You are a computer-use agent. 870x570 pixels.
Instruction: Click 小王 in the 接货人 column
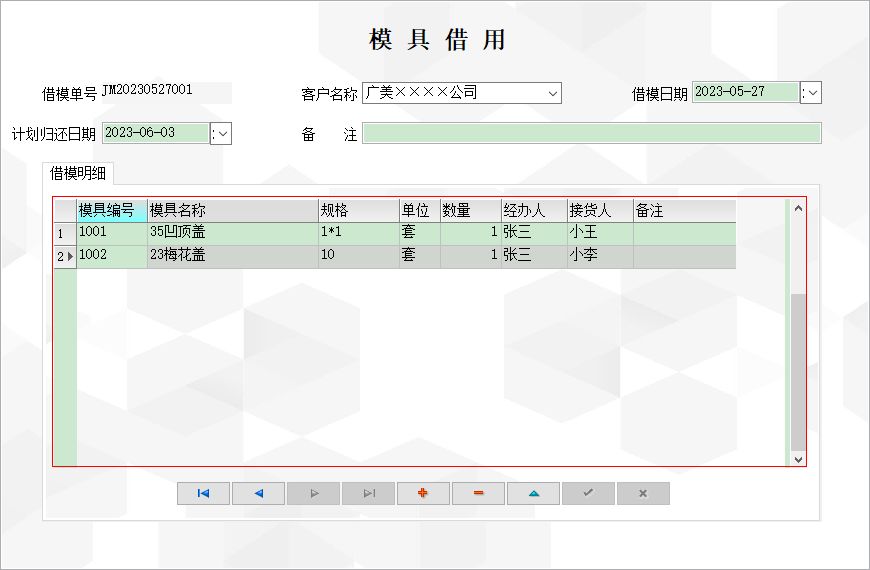pos(600,234)
